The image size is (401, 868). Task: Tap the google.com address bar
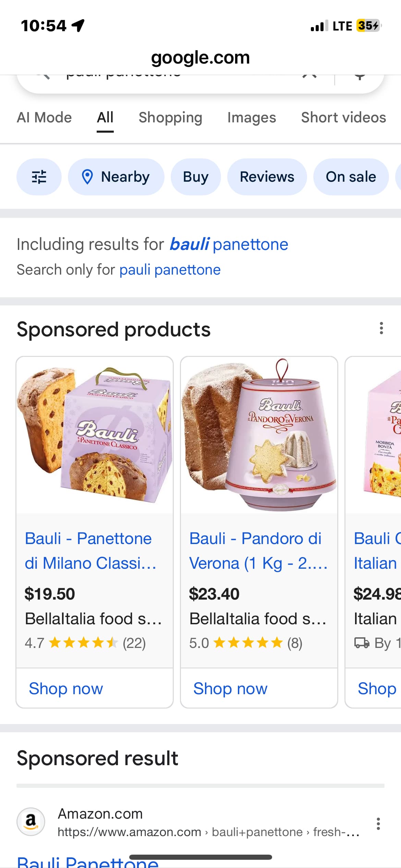200,58
